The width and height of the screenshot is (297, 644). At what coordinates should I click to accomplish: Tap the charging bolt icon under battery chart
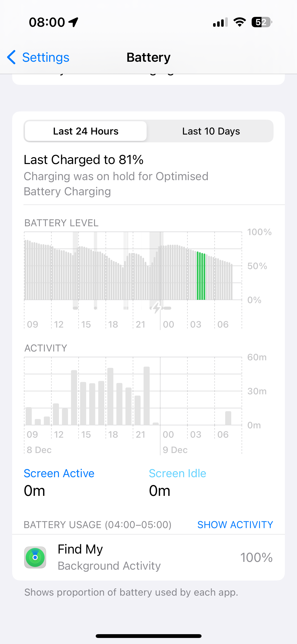click(157, 308)
